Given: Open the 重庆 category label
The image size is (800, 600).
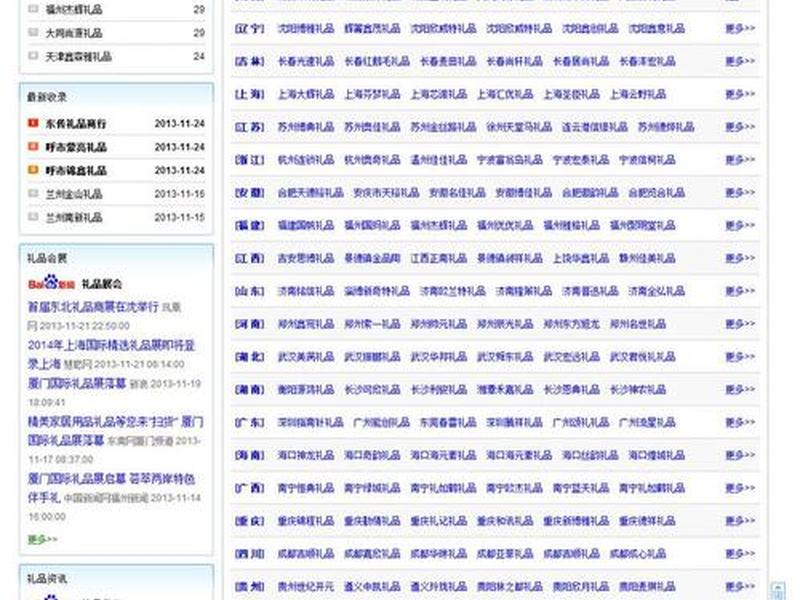Looking at the screenshot, I should pos(249,521).
